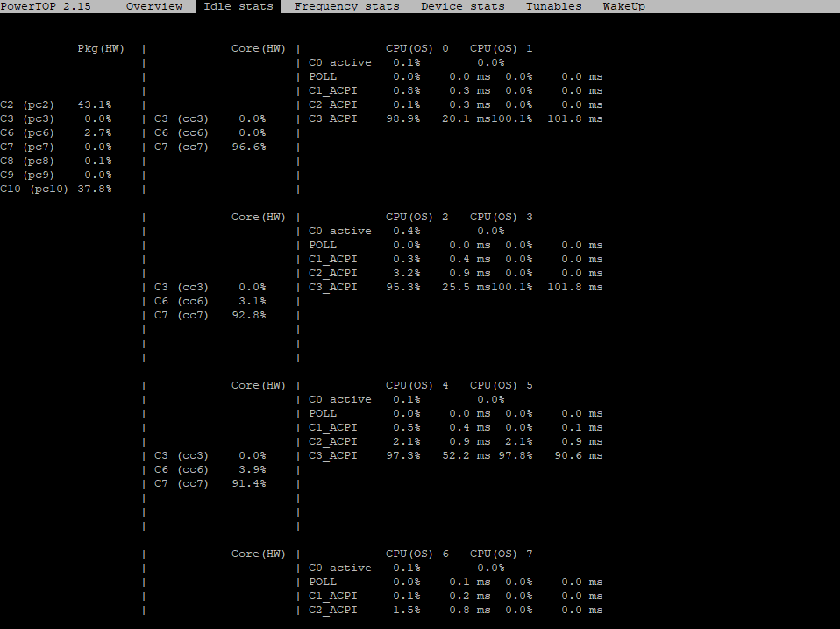This screenshot has height=629, width=840.
Task: Select the CPU(OS) 1 header
Action: coord(501,49)
